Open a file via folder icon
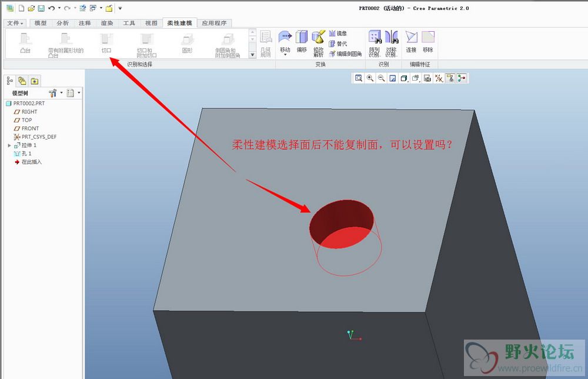The width and height of the screenshot is (588, 379). [x=31, y=8]
